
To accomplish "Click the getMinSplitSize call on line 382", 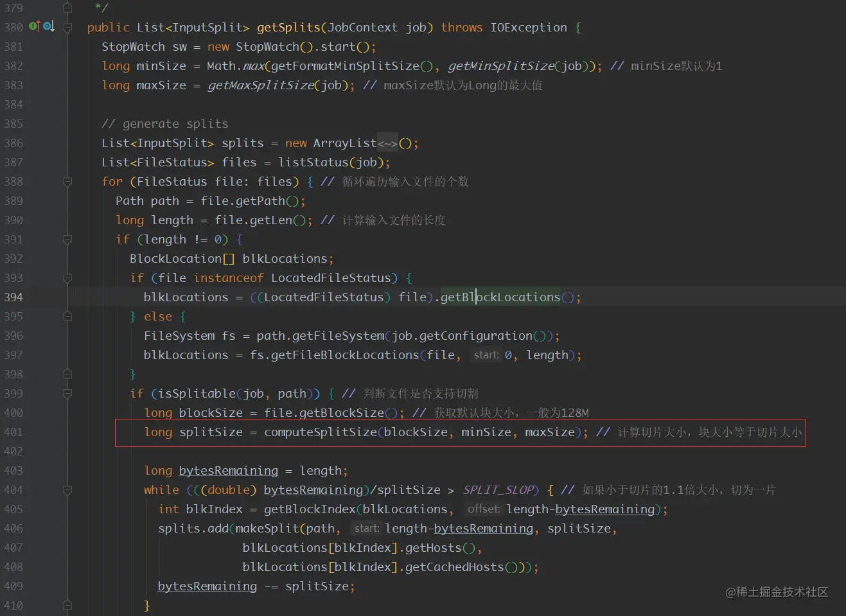I will [x=501, y=66].
